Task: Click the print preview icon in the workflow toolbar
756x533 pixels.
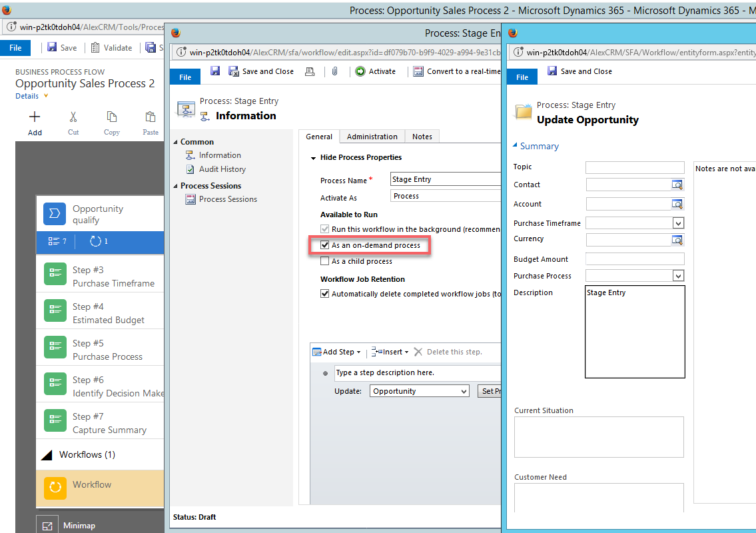Action: click(x=309, y=71)
